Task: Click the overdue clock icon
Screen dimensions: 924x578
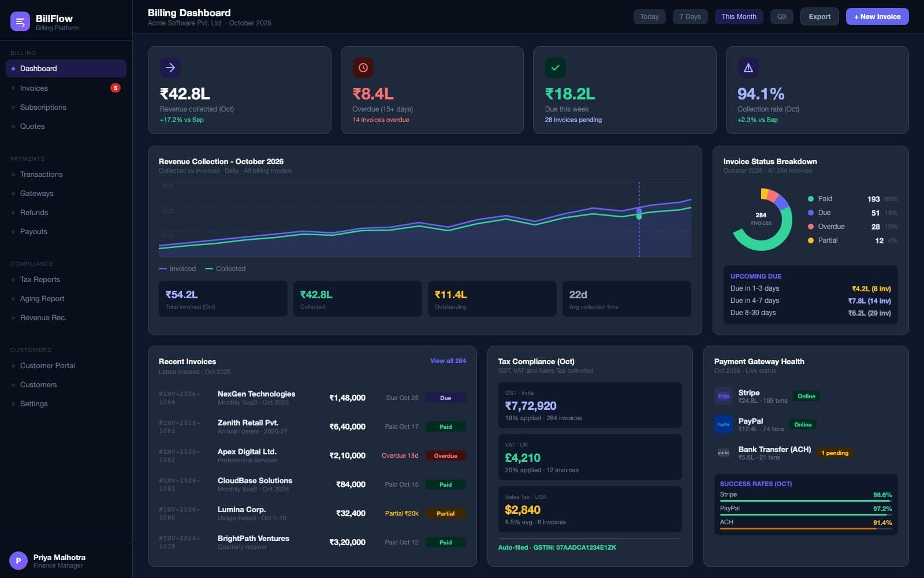Action: [x=363, y=68]
